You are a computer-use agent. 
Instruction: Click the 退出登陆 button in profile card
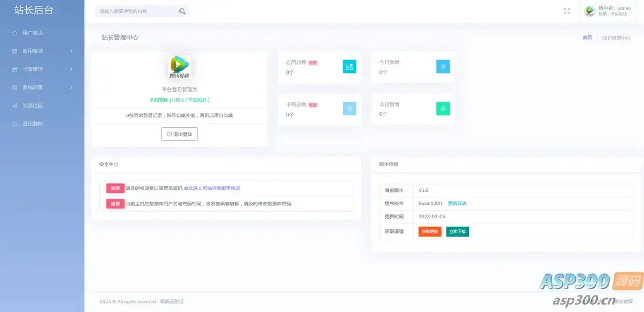click(179, 134)
